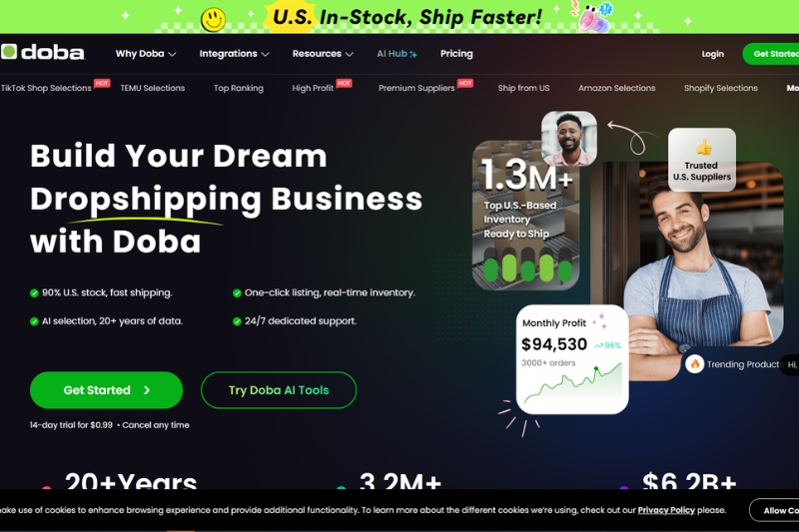Click the thumbs-up Trusted U.S. Suppliers badge

tap(702, 160)
